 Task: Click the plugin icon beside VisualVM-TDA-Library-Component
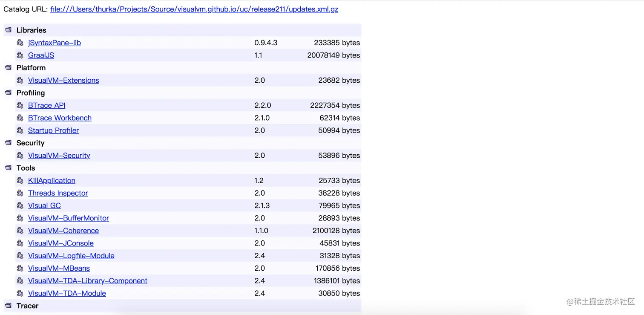click(20, 280)
